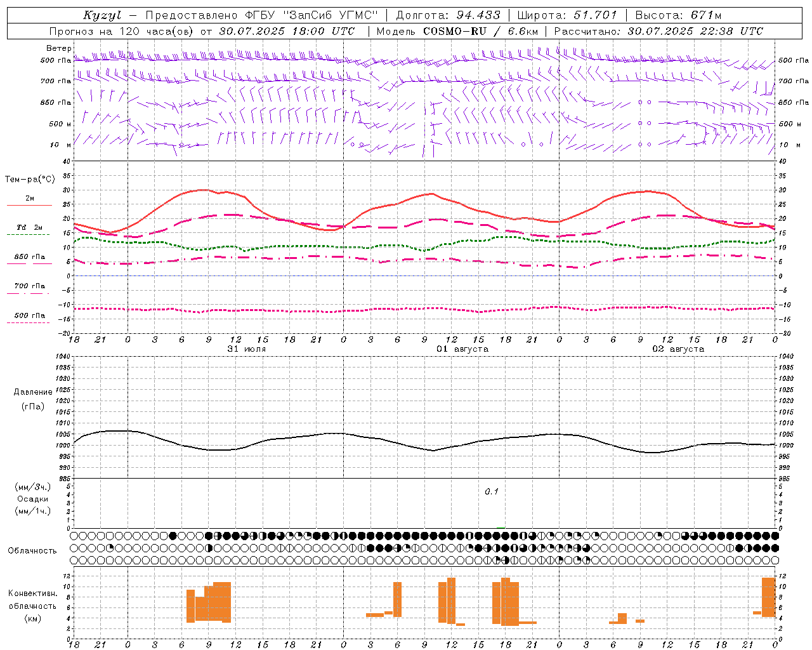812x650 pixels.
Task: Click the "Модель COSMO-RU / 6.6км" text
Action: click(x=457, y=31)
